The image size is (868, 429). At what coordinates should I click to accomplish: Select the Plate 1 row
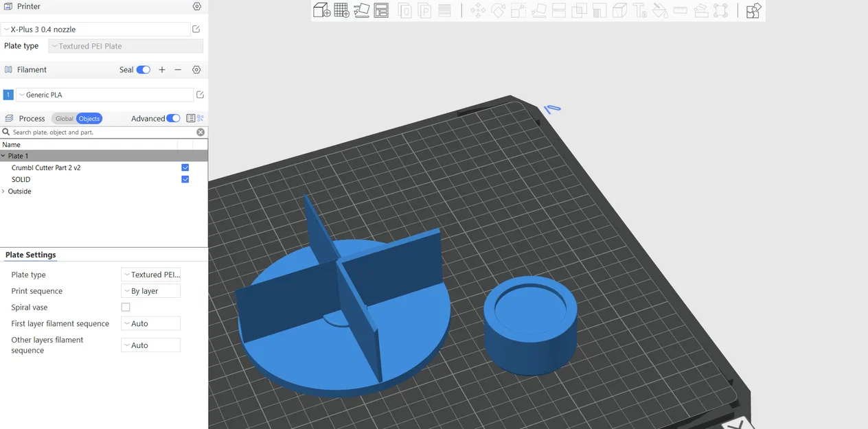click(104, 156)
